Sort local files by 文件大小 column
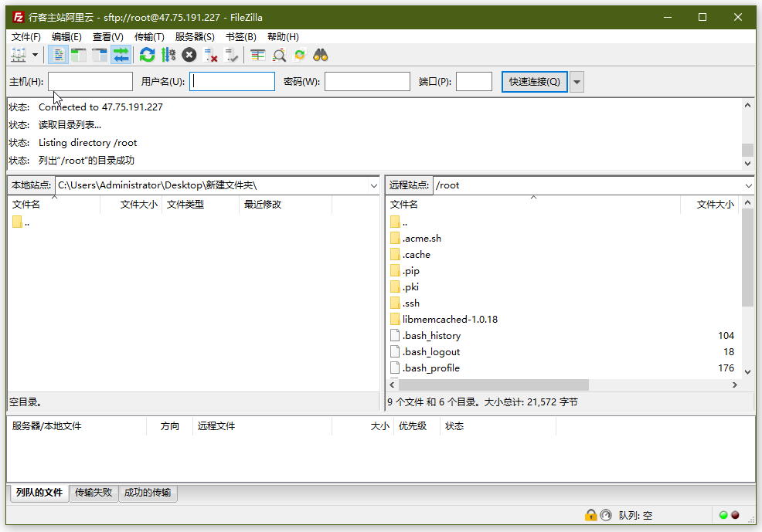The height and width of the screenshot is (532, 762). coord(131,205)
